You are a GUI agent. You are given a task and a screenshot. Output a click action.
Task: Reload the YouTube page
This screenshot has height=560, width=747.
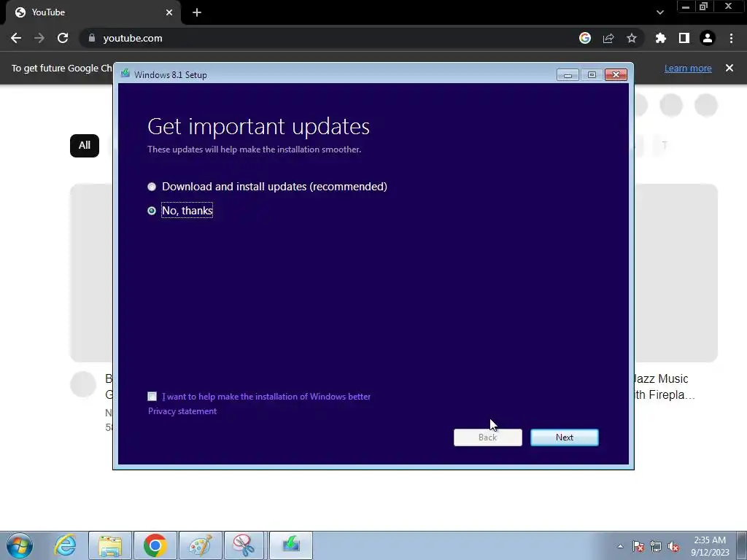63,38
